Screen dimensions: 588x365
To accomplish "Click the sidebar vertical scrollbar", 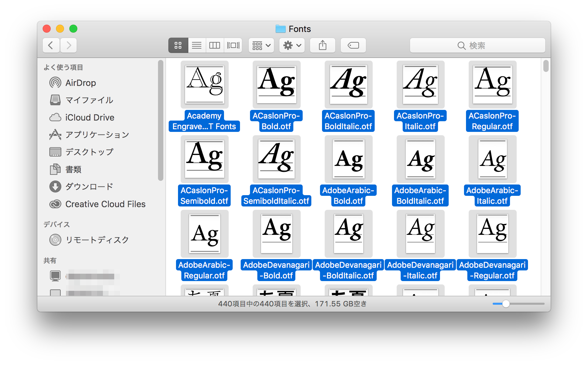I will tap(161, 120).
